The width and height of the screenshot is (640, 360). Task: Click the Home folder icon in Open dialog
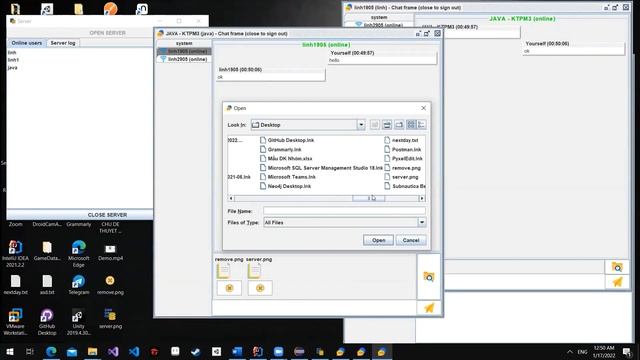[387, 125]
